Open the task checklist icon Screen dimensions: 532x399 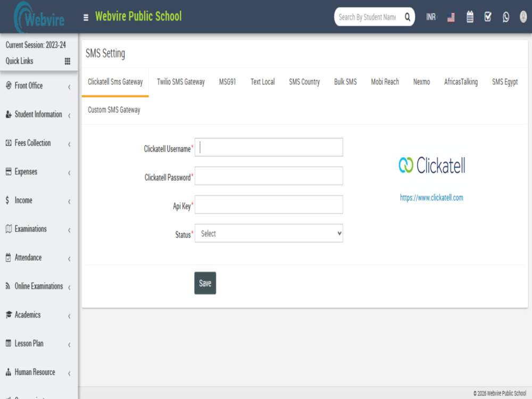[488, 16]
